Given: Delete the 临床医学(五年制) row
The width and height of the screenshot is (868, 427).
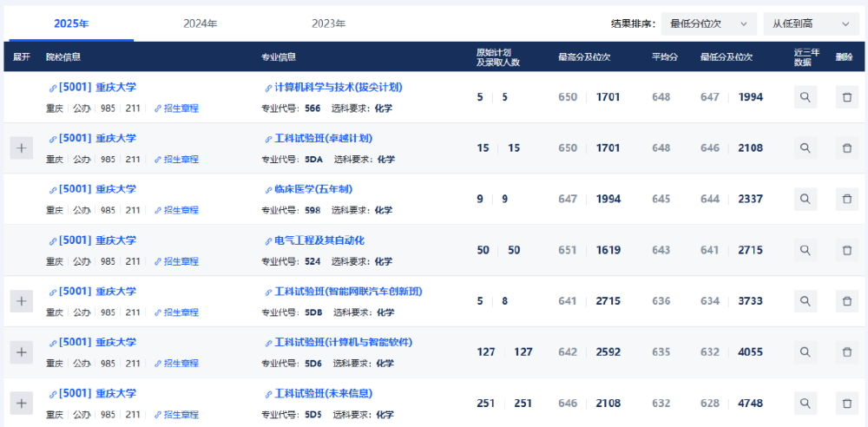Looking at the screenshot, I should 847,199.
